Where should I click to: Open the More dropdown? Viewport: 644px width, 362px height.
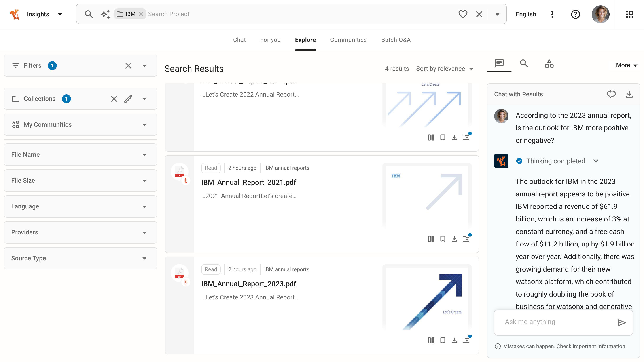(x=626, y=65)
